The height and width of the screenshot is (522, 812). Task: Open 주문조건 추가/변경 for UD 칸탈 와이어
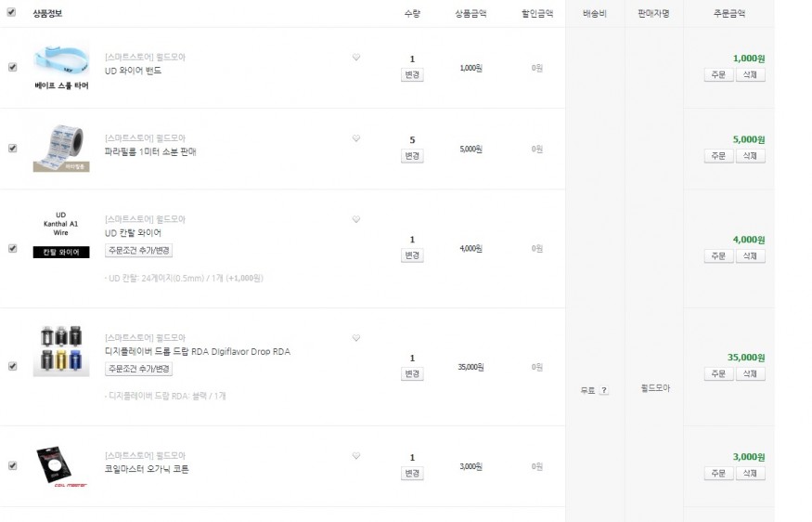pyautogui.click(x=139, y=251)
